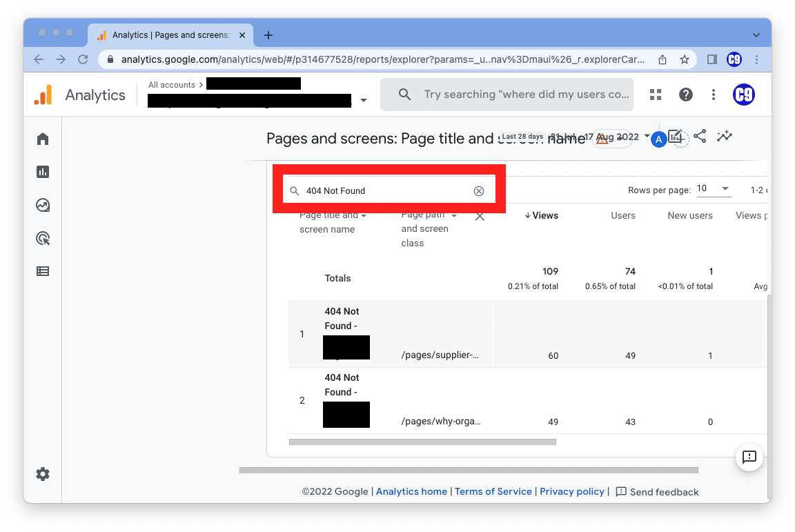The height and width of the screenshot is (532, 795).
Task: Open Advertising icon in left sidebar
Action: [43, 238]
